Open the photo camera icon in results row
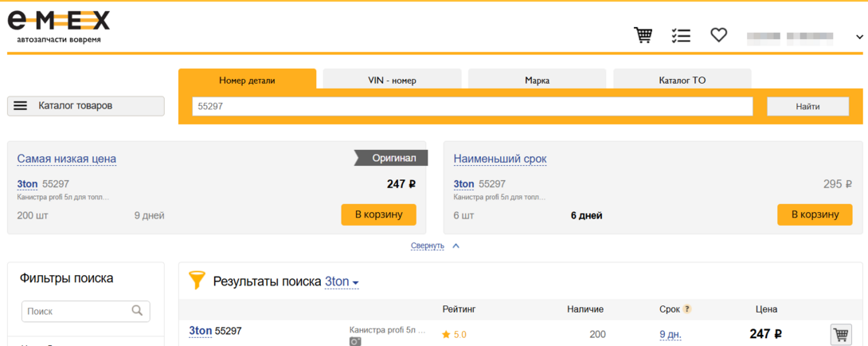The width and height of the screenshot is (868, 346). 355,341
